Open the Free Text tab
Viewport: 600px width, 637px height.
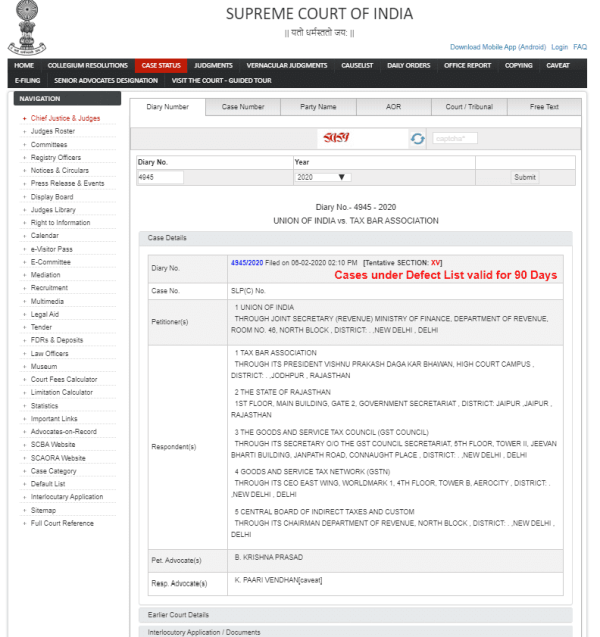click(543, 106)
